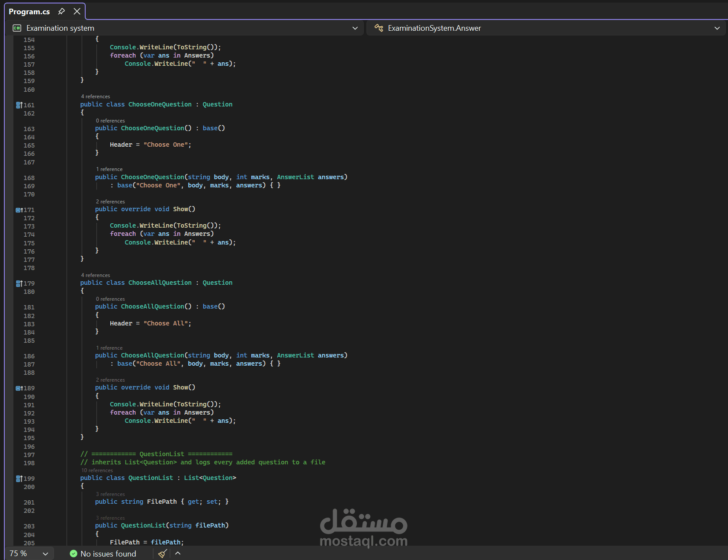Click Console.WriteLine(ToString()) on line 155
Image resolution: width=728 pixels, height=560 pixels.
pos(165,47)
